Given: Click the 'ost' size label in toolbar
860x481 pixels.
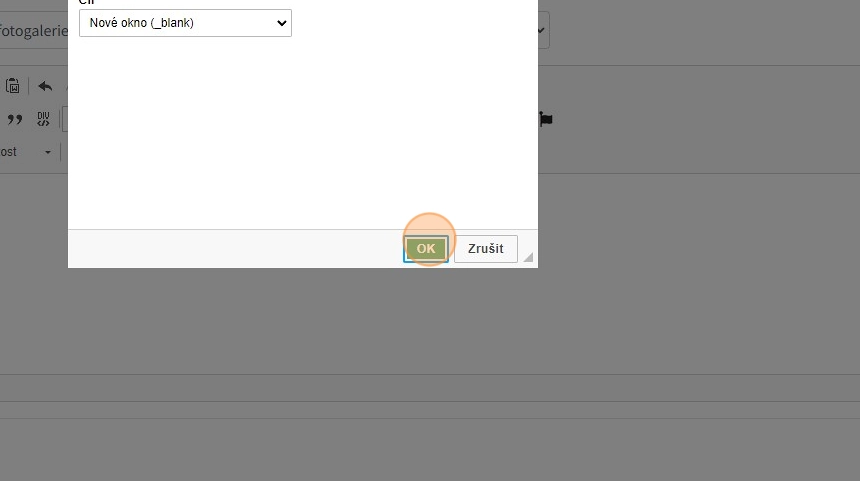Looking at the screenshot, I should 8,152.
